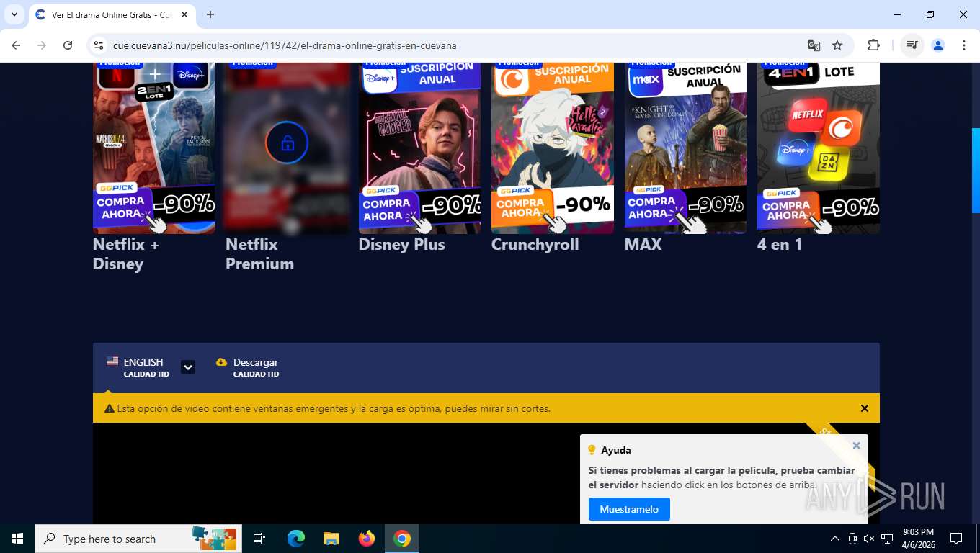Select the 'Ver El drama Online Gratis' tab
980x553 pixels.
point(112,14)
